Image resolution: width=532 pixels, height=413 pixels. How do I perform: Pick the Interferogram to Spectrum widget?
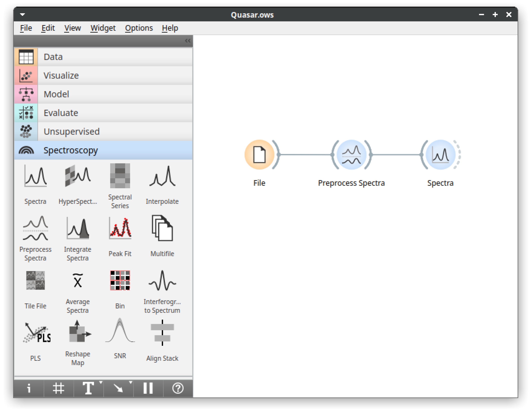[162, 280]
